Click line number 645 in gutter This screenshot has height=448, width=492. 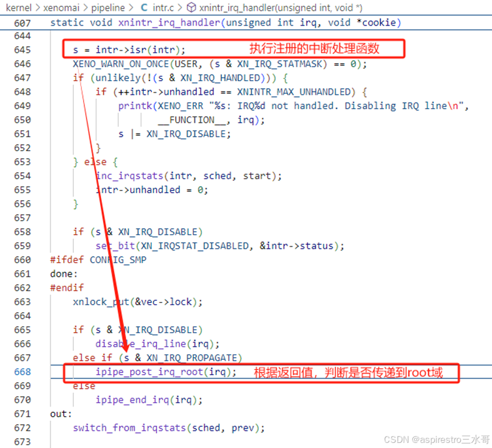pos(22,49)
